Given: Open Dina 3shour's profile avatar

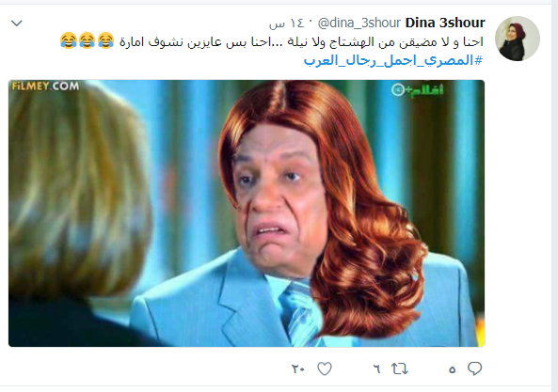Looking at the screenshot, I should (x=518, y=39).
